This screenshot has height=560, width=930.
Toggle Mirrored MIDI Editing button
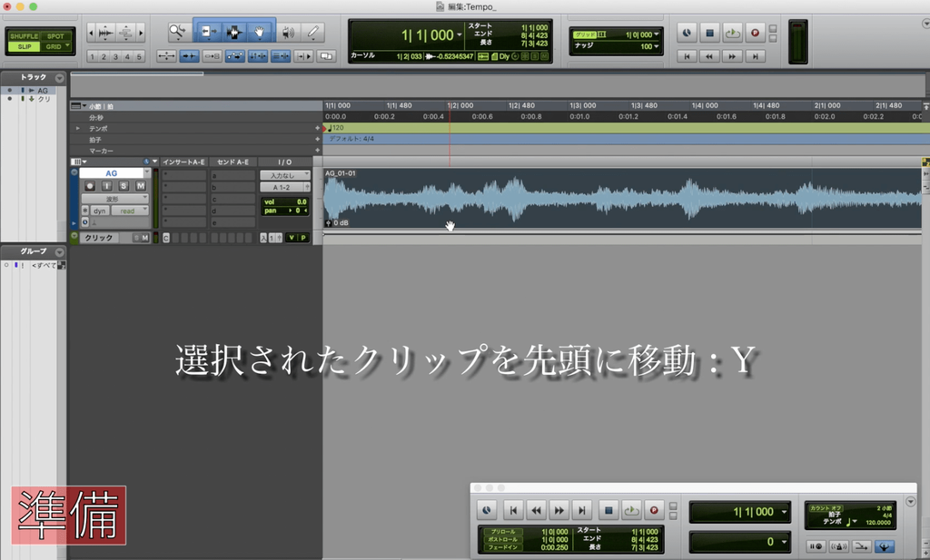click(212, 56)
